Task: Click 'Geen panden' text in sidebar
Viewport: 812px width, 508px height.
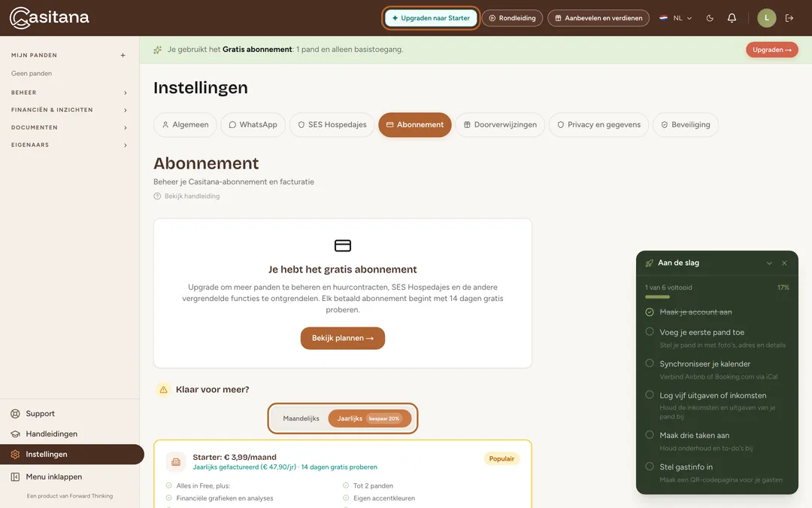Action: [x=32, y=74]
